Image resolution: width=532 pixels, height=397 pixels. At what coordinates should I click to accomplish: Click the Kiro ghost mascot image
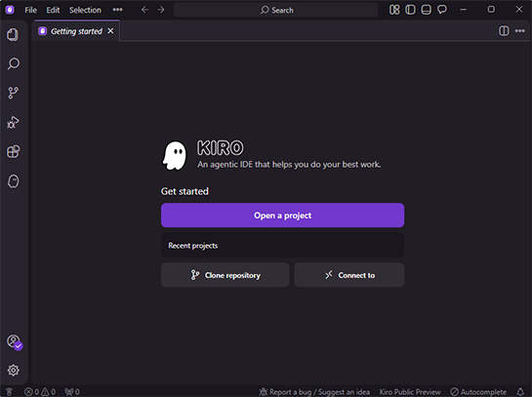175,156
